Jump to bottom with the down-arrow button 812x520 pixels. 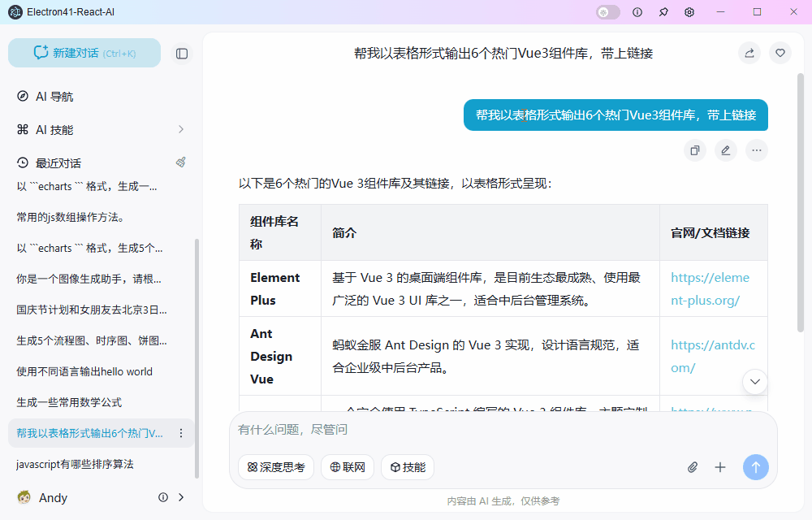(755, 382)
